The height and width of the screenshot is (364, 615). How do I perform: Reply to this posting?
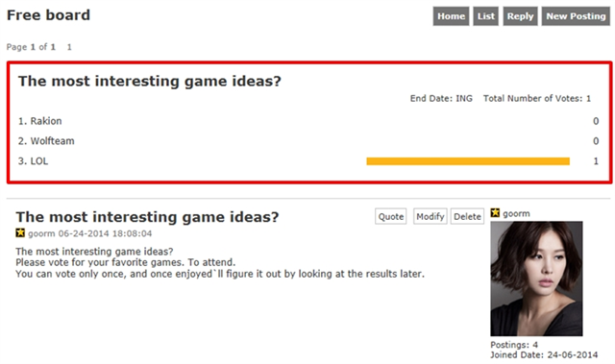click(520, 16)
